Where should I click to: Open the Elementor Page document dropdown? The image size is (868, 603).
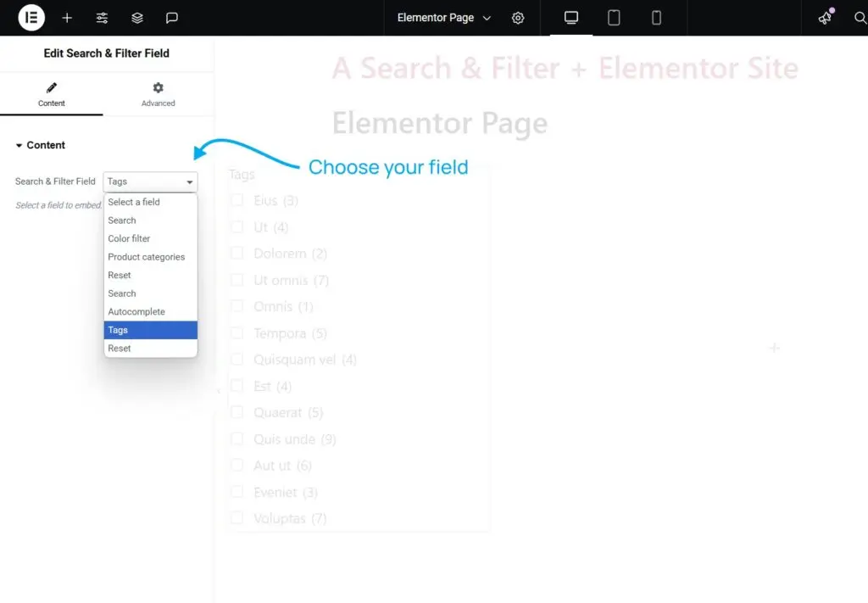point(444,18)
